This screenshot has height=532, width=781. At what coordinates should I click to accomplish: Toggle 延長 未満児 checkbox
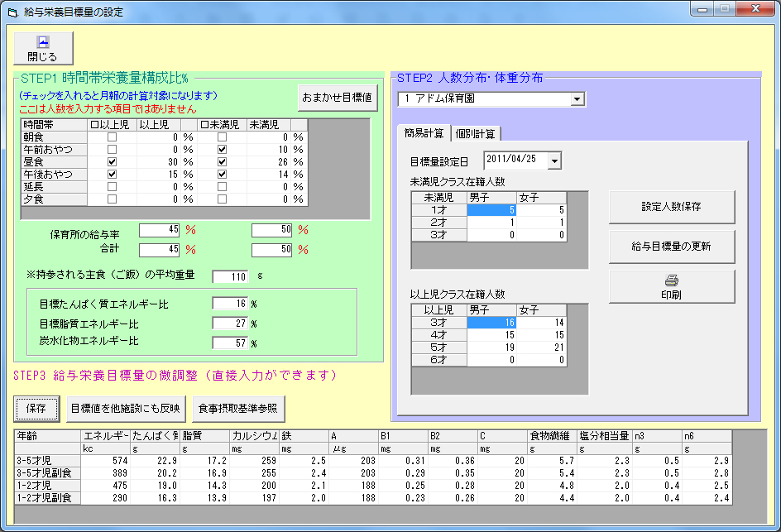point(223,187)
